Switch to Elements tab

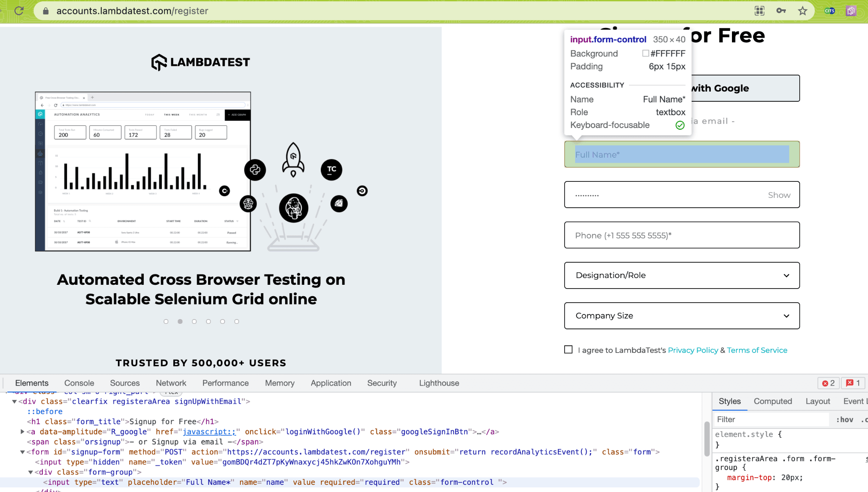(32, 383)
